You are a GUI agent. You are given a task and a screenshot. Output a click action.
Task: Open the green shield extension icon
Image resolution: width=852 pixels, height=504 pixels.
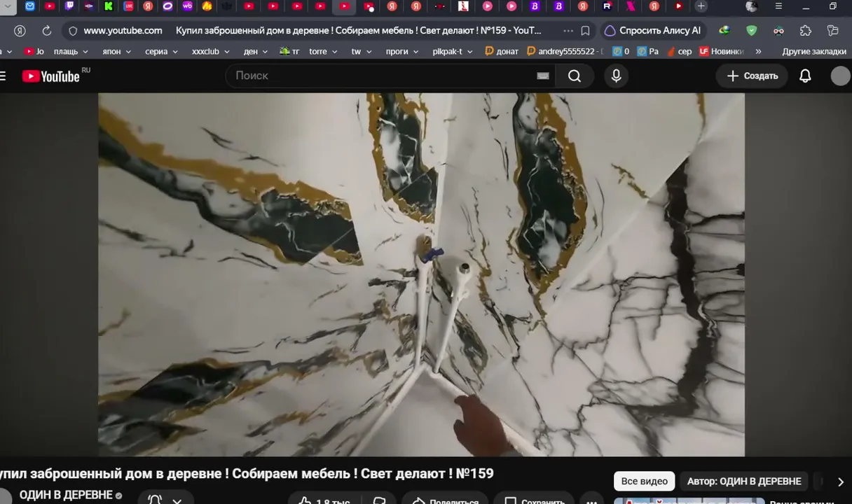coord(751,31)
